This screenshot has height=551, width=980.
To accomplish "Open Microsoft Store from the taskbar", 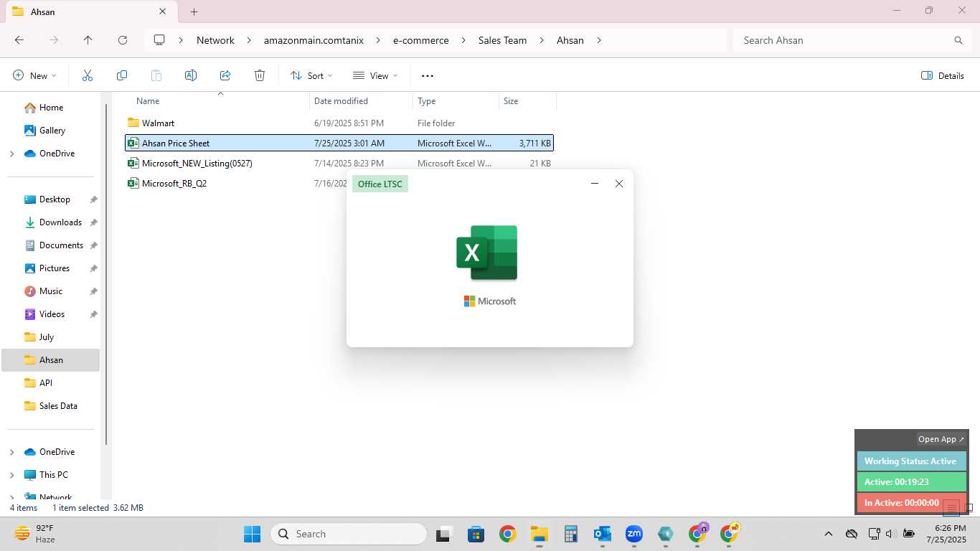I will click(x=476, y=534).
